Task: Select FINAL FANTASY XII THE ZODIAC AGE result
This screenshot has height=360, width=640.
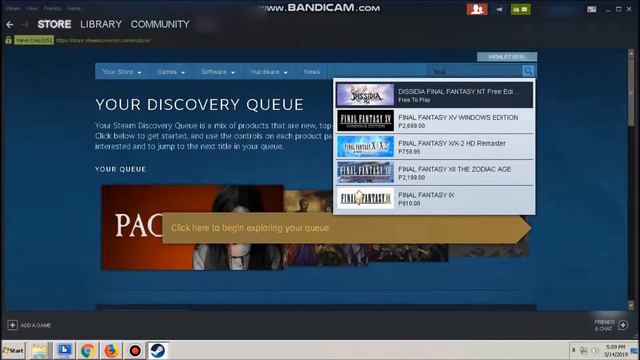Action: tap(434, 172)
